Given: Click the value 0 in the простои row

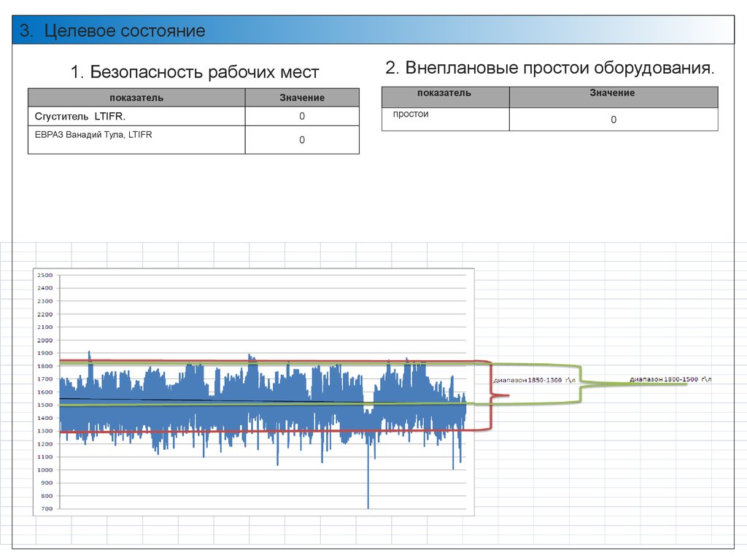Looking at the screenshot, I should (614, 120).
